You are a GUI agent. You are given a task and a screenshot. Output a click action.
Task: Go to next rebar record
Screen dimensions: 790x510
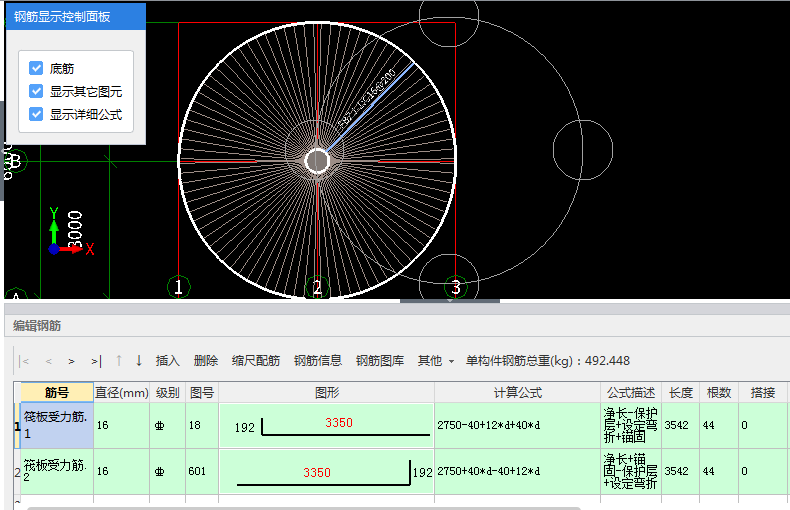point(72,361)
